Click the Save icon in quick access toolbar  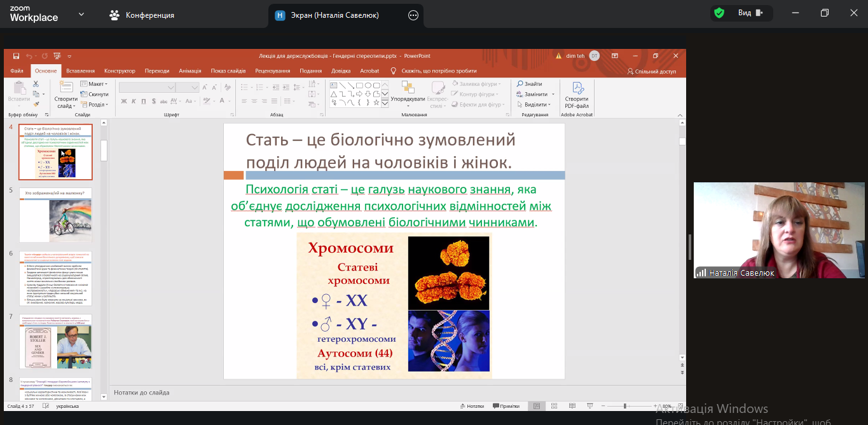[16, 56]
